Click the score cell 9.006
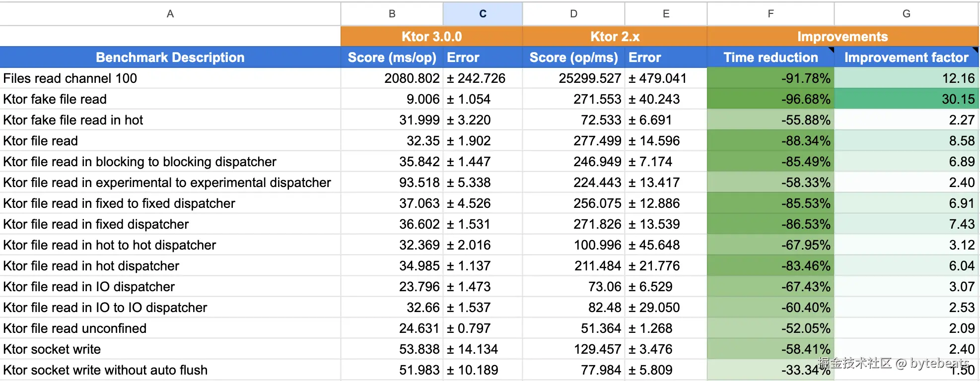Image resolution: width=980 pixels, height=381 pixels. (x=392, y=99)
